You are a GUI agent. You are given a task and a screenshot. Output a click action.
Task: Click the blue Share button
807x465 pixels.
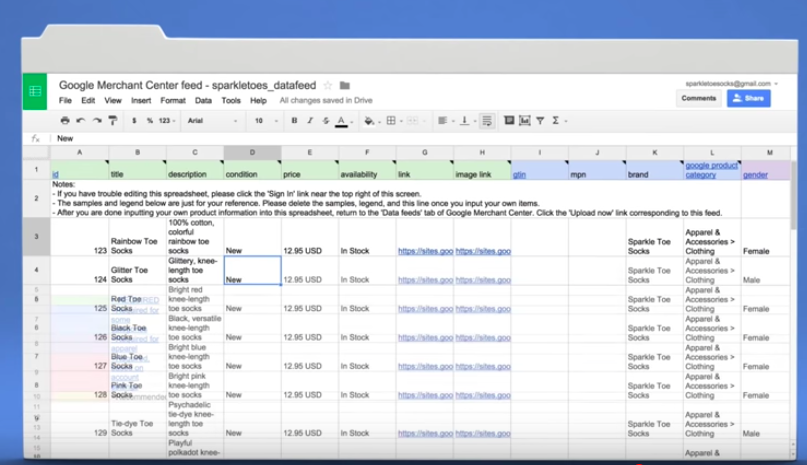coord(749,98)
